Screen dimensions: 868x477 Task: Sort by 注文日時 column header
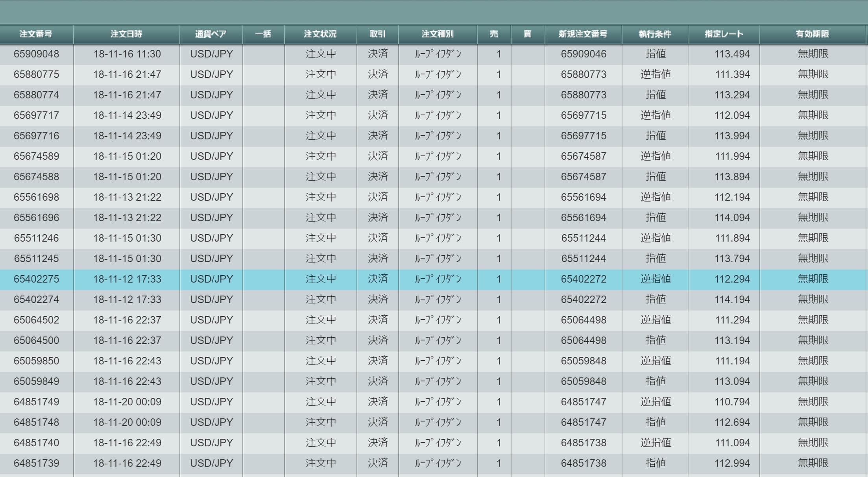coord(126,34)
